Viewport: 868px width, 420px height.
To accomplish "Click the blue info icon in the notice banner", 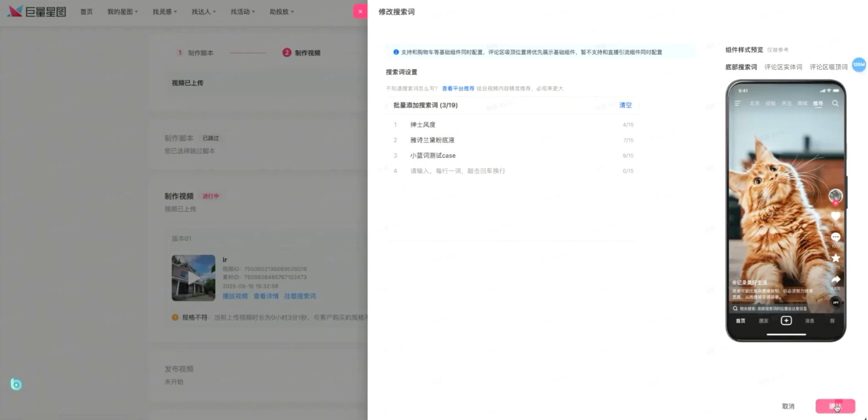I will 396,52.
